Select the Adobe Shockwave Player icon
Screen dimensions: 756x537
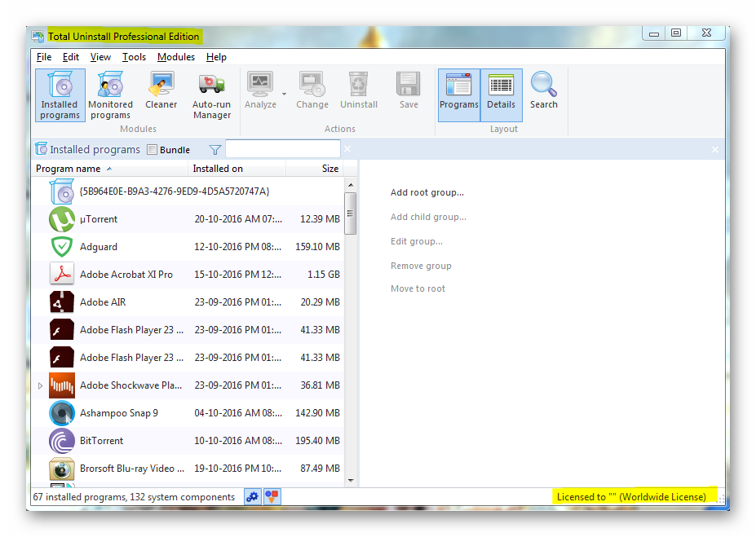coord(62,385)
